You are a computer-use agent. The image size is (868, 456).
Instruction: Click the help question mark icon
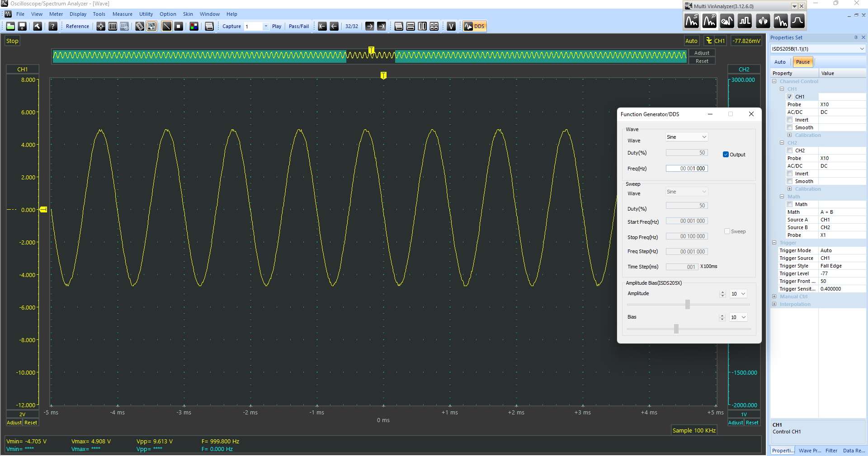[53, 26]
